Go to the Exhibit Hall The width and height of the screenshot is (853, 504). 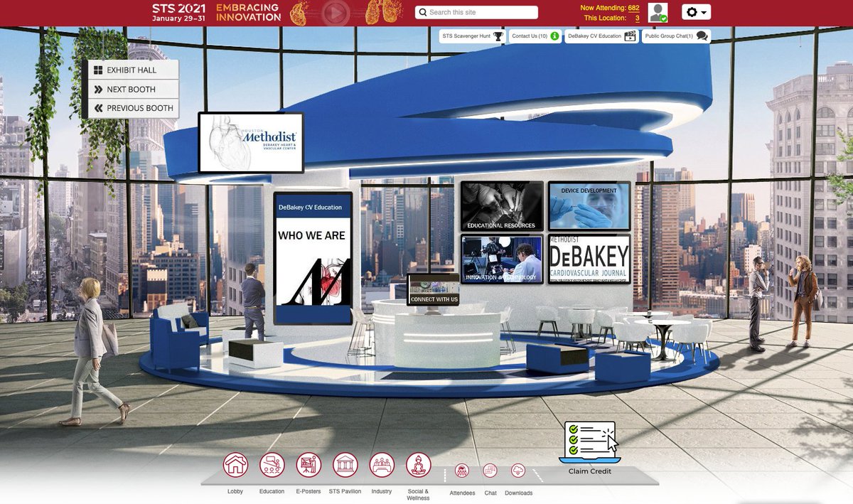(x=132, y=70)
